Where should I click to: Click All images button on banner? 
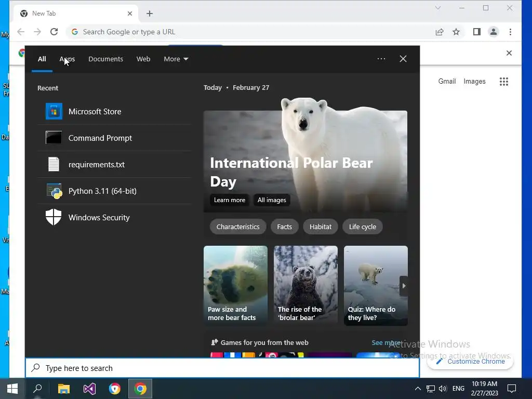tap(271, 200)
